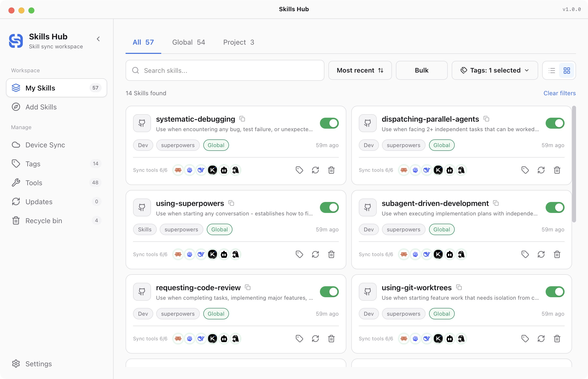
Task: Edit tags for the requesting-code-review skill
Action: click(x=299, y=339)
